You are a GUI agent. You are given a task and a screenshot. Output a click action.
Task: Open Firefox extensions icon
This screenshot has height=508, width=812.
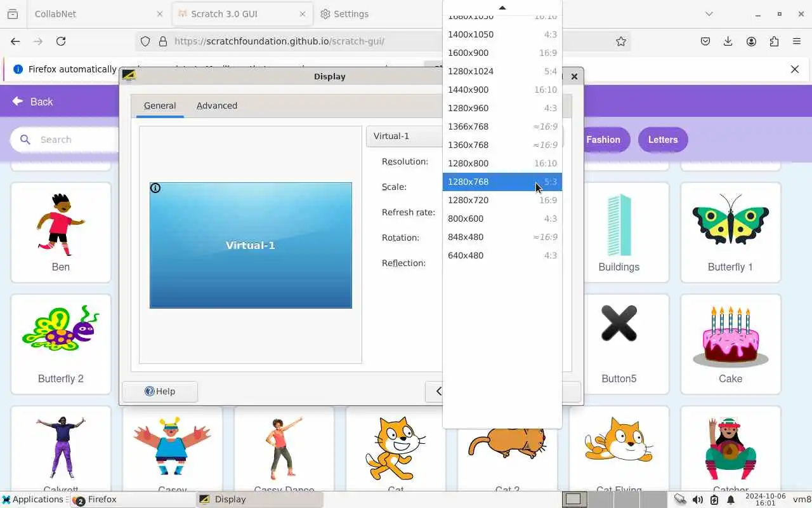click(774, 41)
